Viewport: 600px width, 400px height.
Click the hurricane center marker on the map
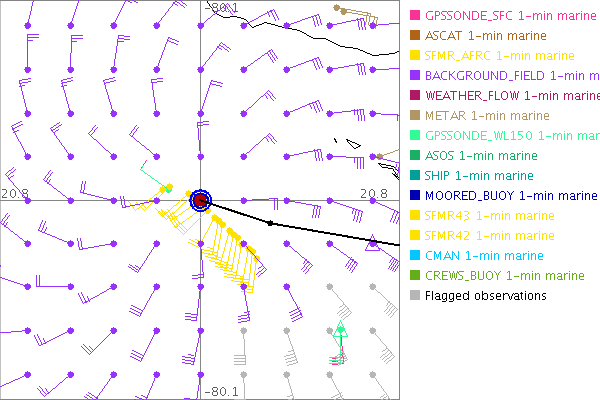click(201, 201)
